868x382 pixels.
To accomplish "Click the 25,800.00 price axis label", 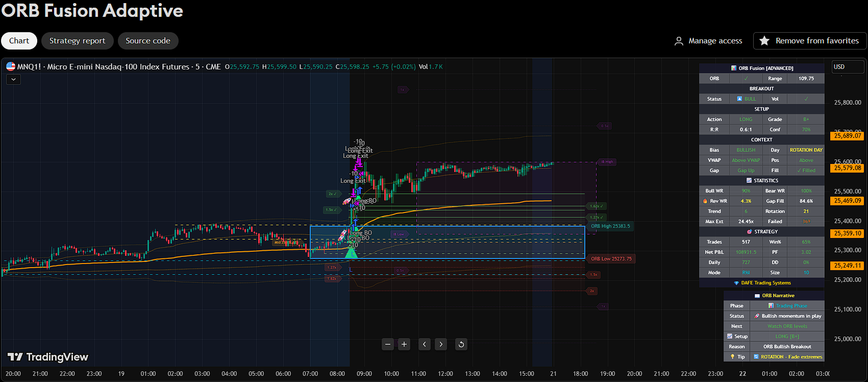I will click(848, 103).
